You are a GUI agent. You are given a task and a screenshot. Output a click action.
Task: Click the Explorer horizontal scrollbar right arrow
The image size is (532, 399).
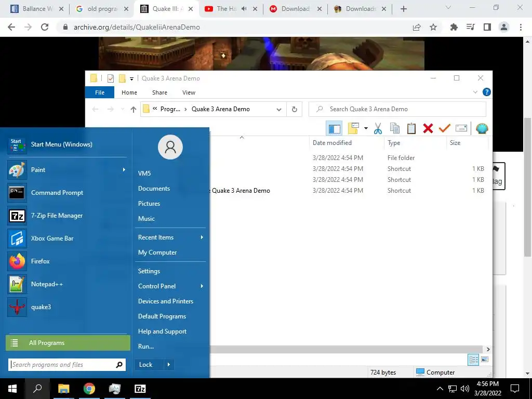pos(488,350)
